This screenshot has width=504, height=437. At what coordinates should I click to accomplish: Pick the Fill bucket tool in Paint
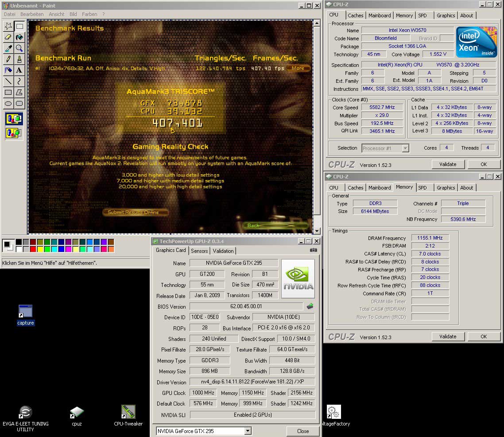click(19, 37)
